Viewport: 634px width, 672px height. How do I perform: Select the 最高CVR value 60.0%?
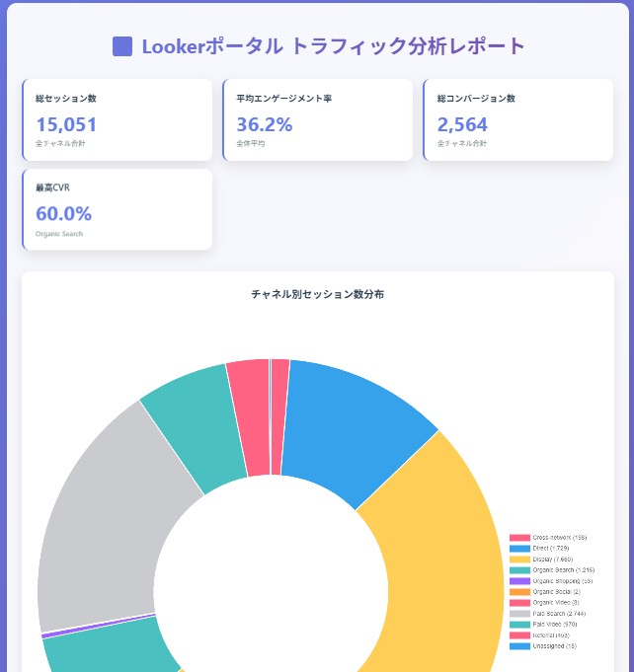click(x=63, y=213)
